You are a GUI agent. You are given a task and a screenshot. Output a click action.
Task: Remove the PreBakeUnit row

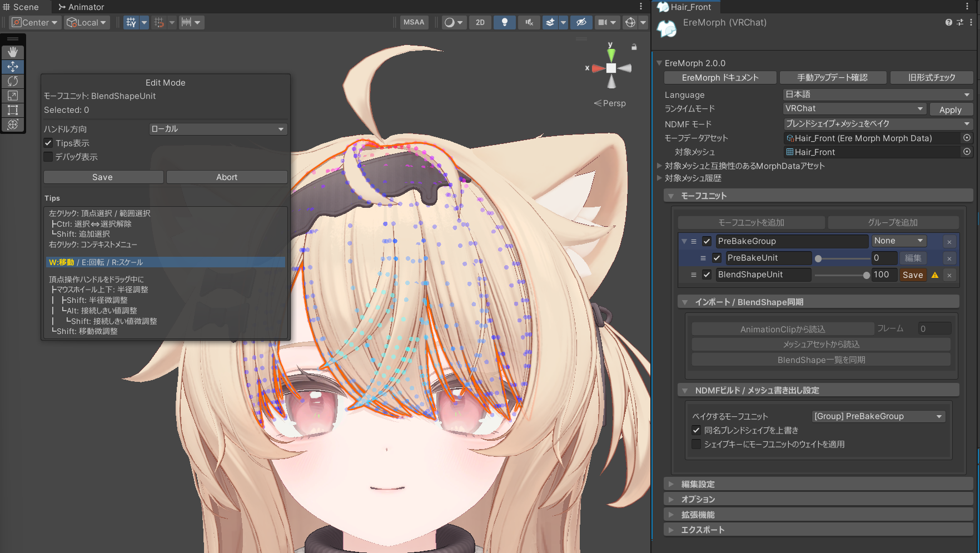(949, 258)
